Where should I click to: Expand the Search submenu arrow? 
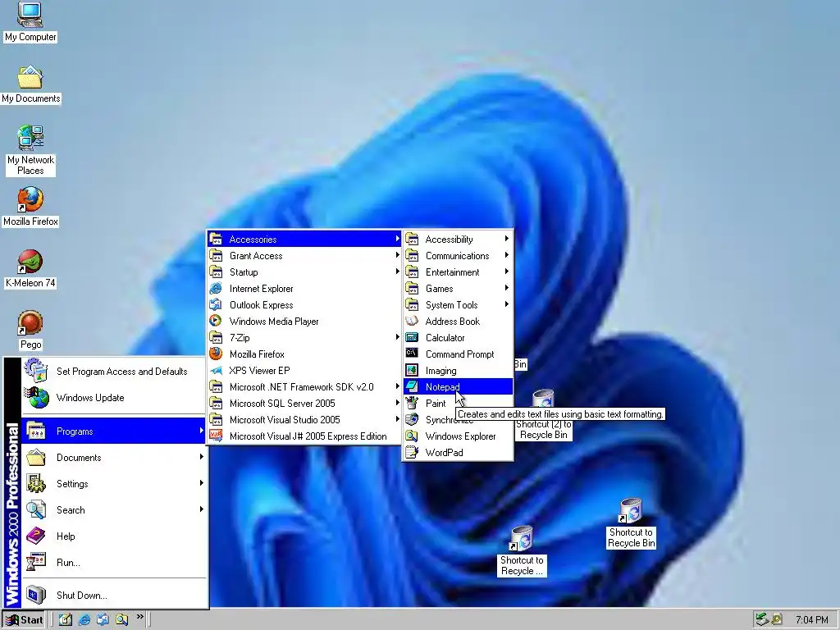202,509
